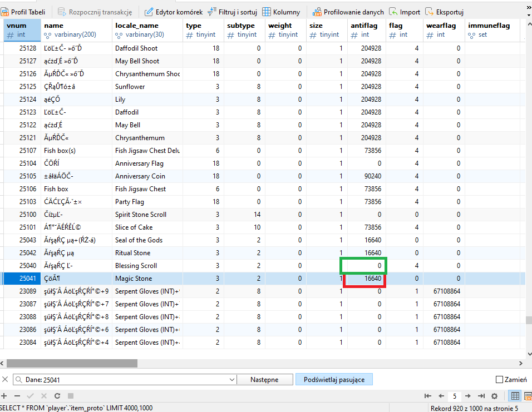This screenshot has height=412, width=532.
Task: Click the Następne button
Action: (264, 380)
